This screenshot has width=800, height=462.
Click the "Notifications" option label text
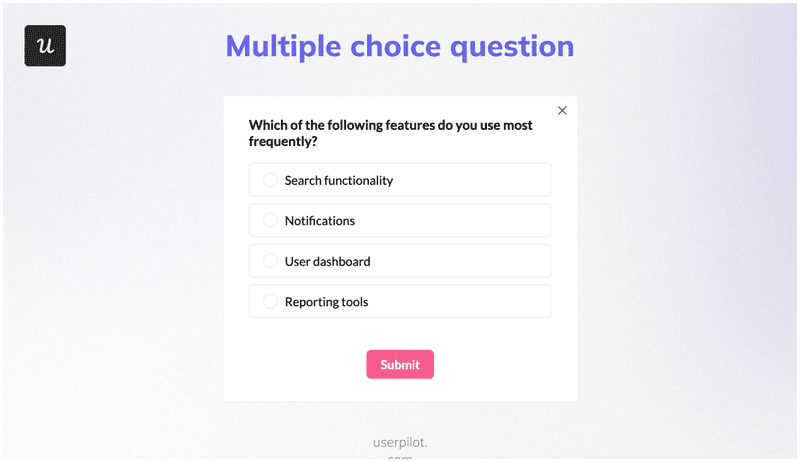[319, 221]
